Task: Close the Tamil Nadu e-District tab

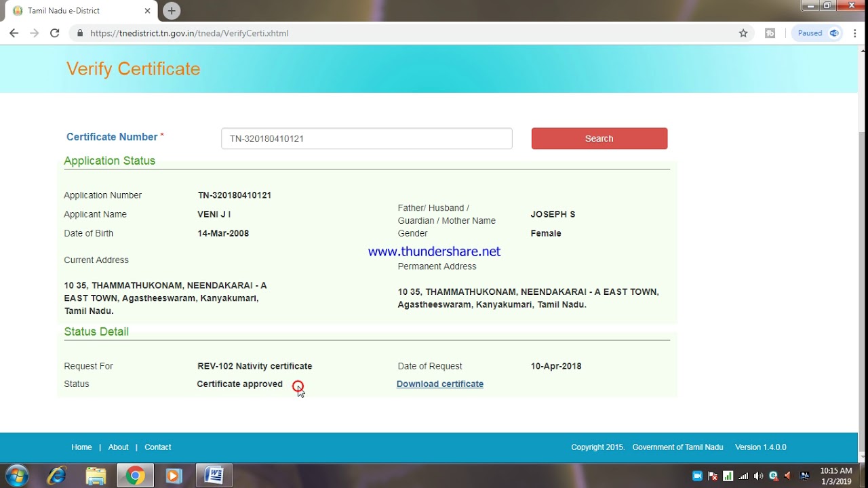Action: click(148, 11)
